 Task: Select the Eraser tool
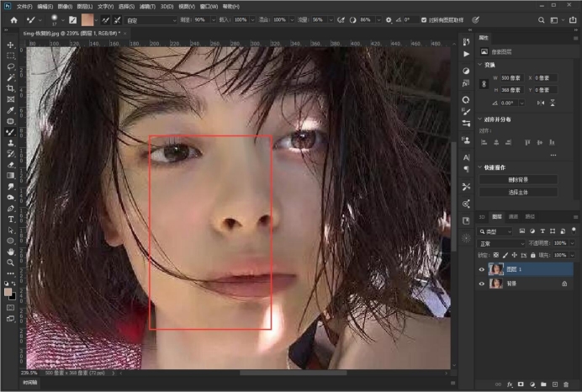click(x=10, y=165)
